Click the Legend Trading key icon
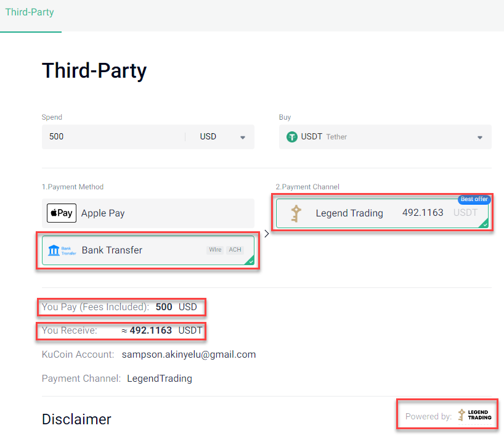 tap(296, 213)
